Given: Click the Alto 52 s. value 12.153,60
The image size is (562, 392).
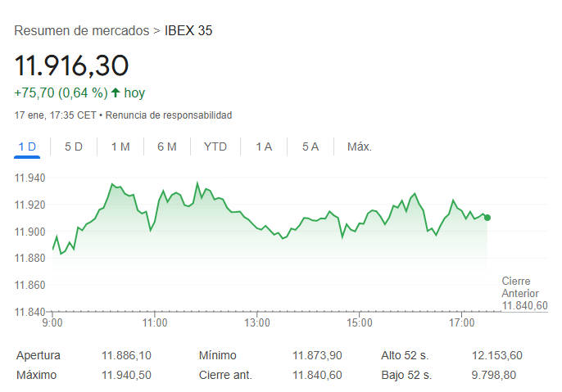Looking at the screenshot, I should (x=497, y=355).
